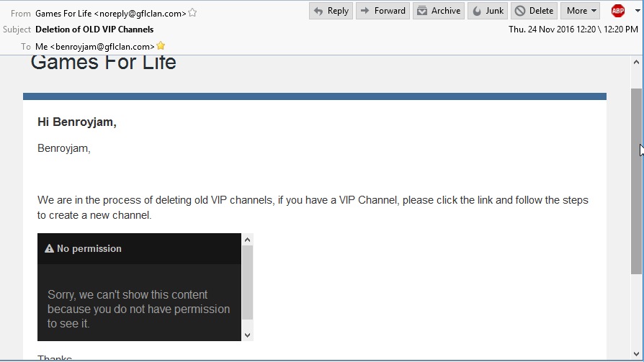Click the Adblock Plus ABP icon
644x362 pixels.
pyautogui.click(x=617, y=11)
